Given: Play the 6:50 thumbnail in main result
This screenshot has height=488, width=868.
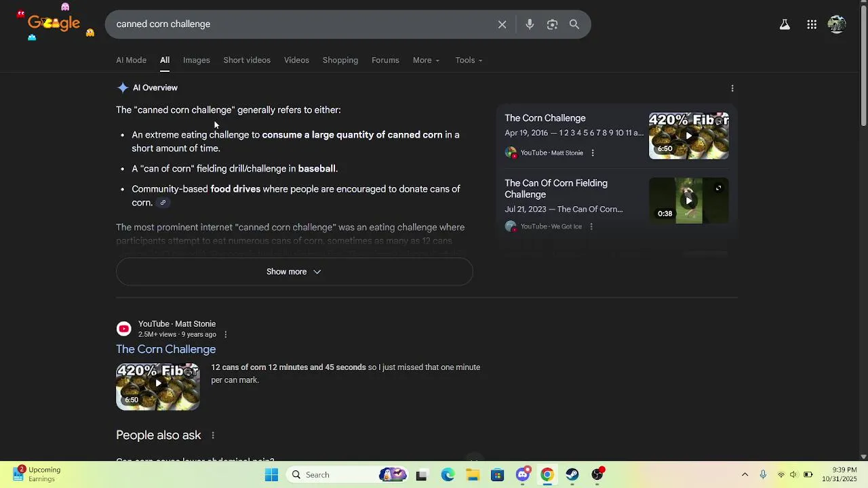Looking at the screenshot, I should pos(158,386).
